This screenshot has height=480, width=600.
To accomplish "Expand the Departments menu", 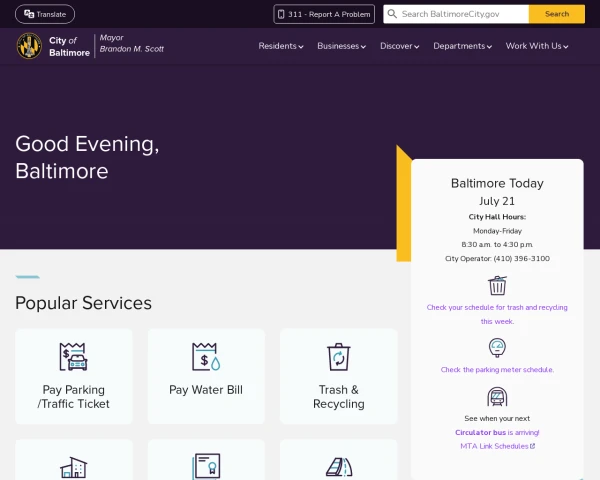I will click(462, 46).
